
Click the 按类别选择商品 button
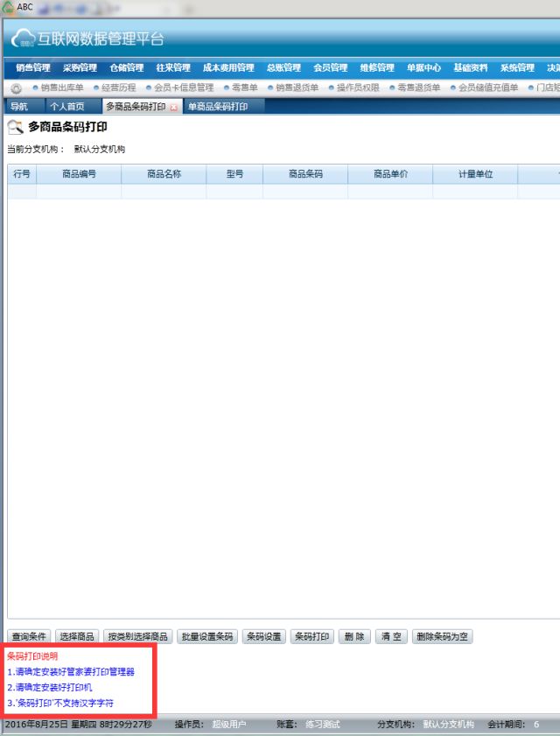click(136, 636)
